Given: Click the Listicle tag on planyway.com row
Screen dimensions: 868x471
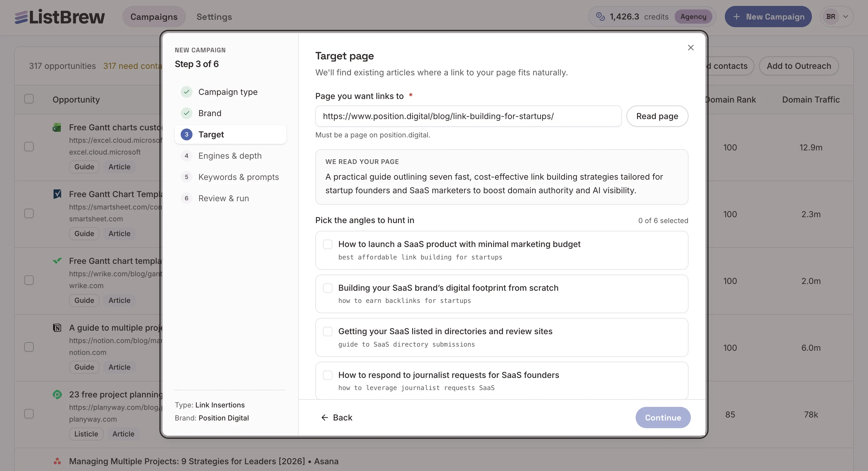Looking at the screenshot, I should [x=86, y=433].
